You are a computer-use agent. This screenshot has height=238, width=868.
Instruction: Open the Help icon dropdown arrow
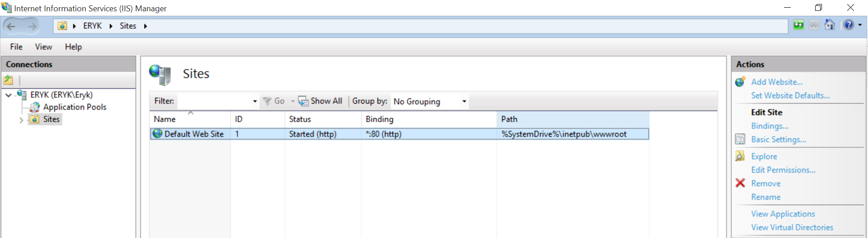[860, 25]
